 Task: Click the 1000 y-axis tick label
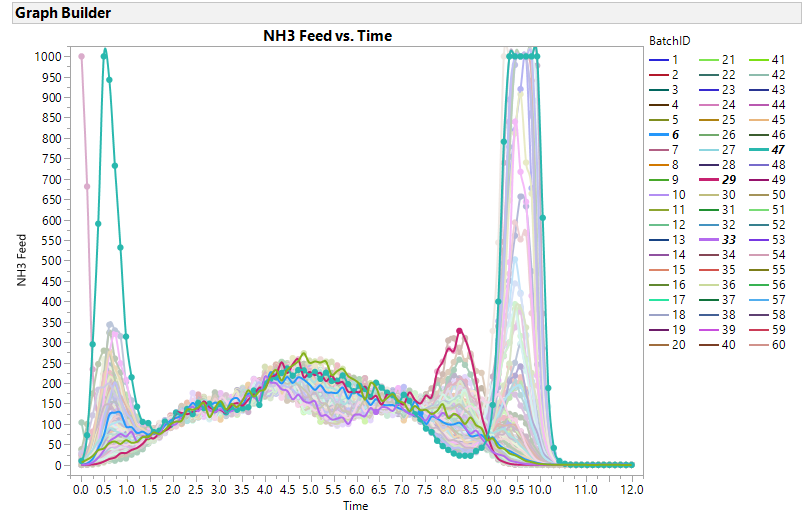tap(48, 57)
